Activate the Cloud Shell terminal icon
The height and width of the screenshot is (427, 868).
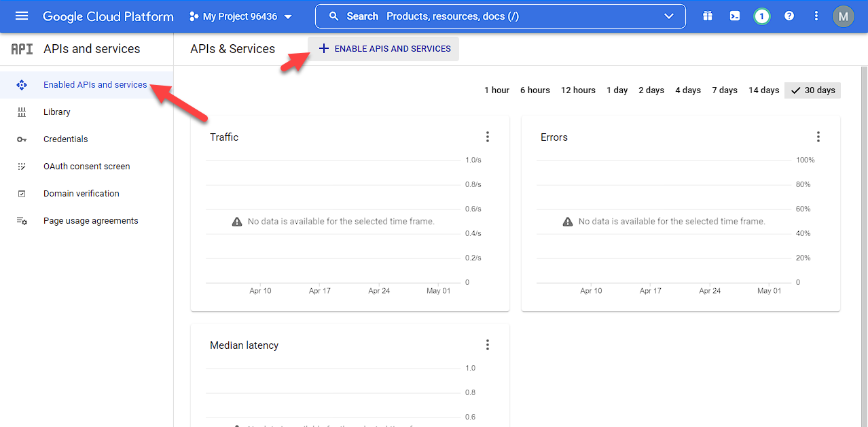735,16
